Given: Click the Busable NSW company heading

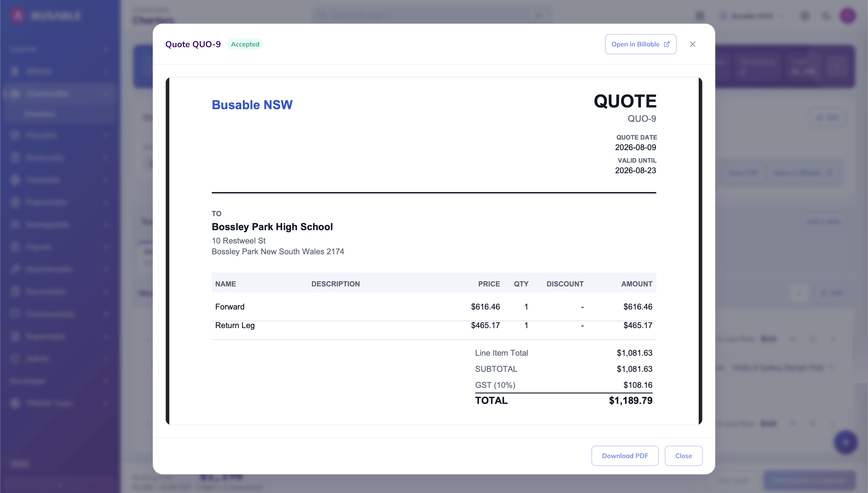Looking at the screenshot, I should click(x=252, y=105).
